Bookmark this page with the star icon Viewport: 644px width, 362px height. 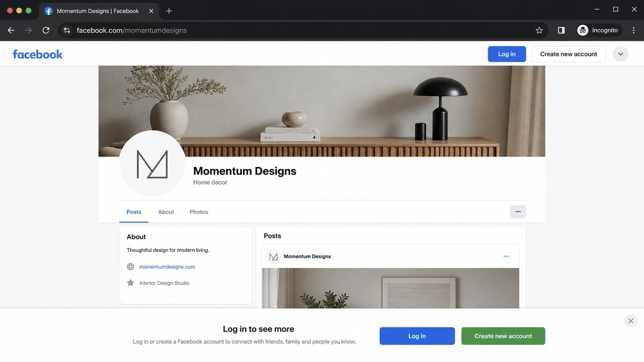pos(539,30)
